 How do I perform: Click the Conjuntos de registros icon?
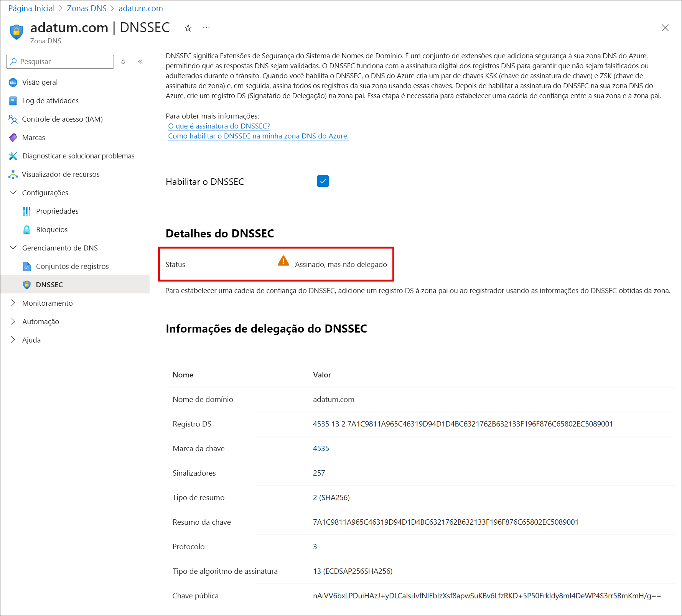click(x=27, y=267)
